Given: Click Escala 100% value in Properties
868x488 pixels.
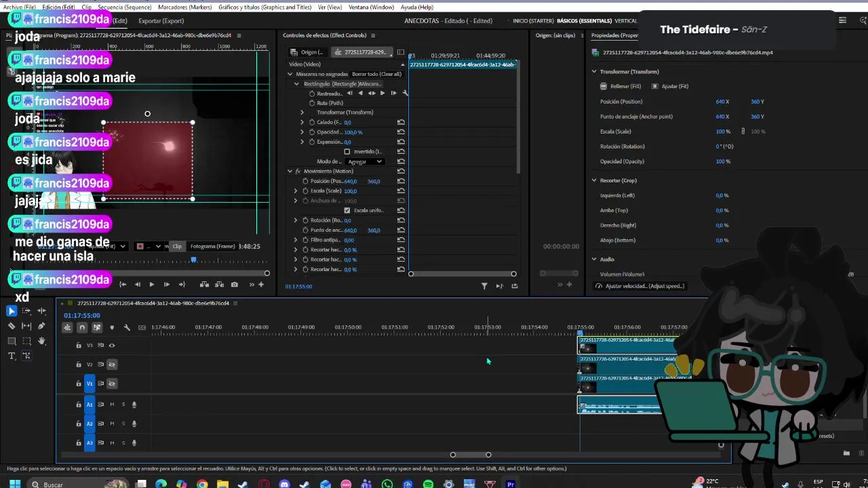Looking at the screenshot, I should [x=723, y=131].
